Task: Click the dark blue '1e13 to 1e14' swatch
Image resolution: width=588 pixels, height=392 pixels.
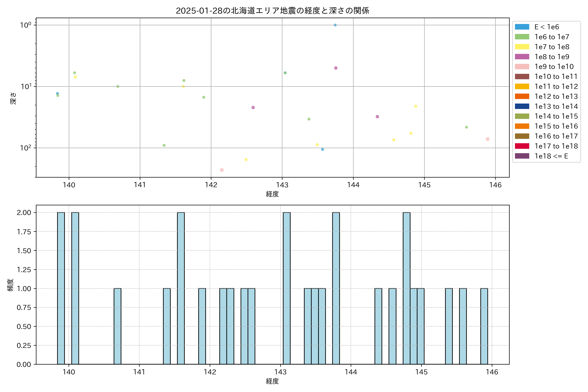Action: tap(522, 106)
